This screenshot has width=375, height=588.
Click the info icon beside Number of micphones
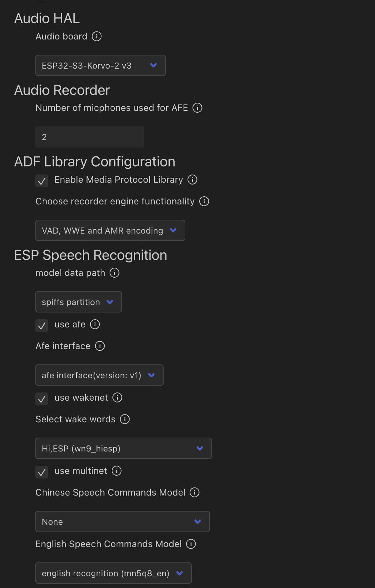pos(197,108)
